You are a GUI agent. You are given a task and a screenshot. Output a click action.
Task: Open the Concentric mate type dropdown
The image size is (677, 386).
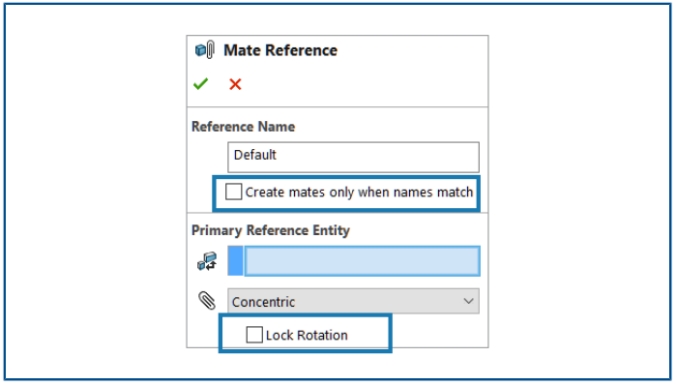pyautogui.click(x=354, y=301)
